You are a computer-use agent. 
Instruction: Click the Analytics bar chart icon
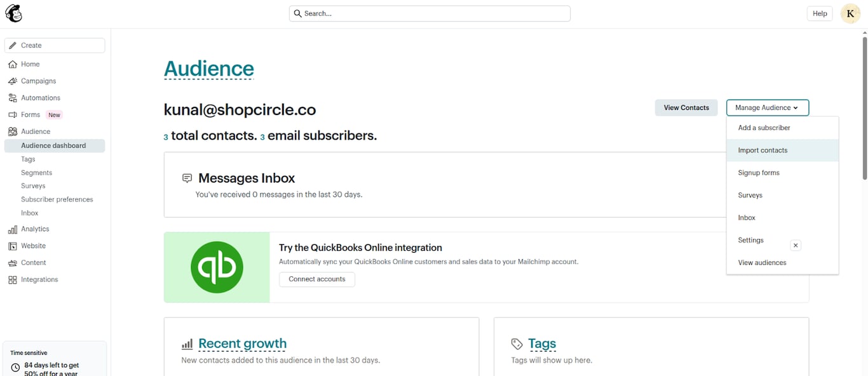tap(13, 229)
